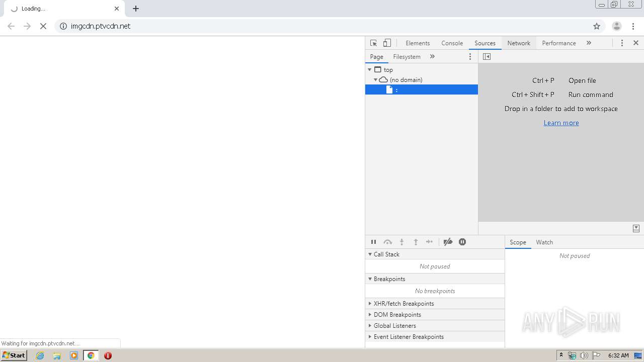This screenshot has height=362, width=644.
Task: Click the Show desktop button
Action: (638, 355)
